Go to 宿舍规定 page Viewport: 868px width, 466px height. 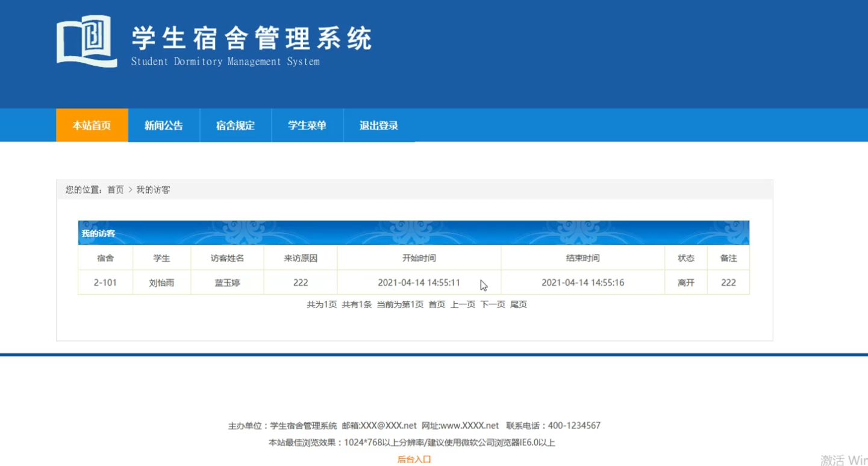236,125
